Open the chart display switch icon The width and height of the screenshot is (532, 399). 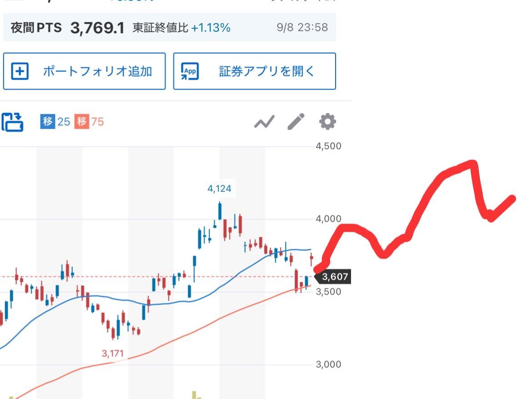(x=12, y=122)
